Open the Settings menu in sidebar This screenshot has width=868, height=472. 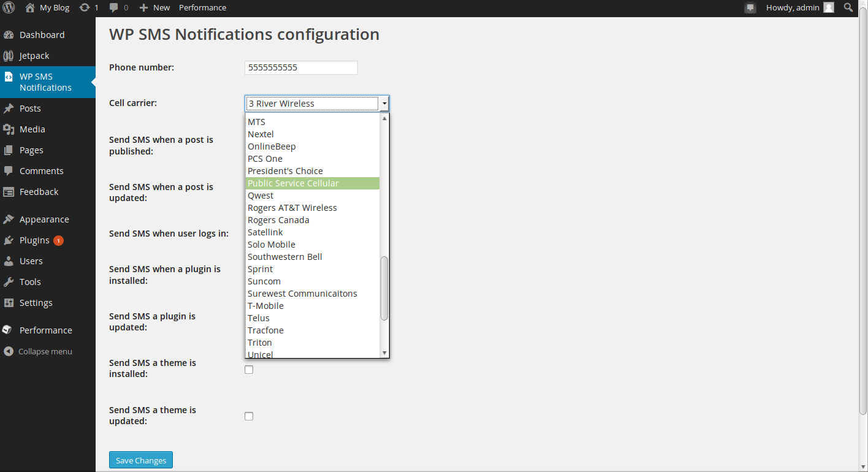[36, 303]
